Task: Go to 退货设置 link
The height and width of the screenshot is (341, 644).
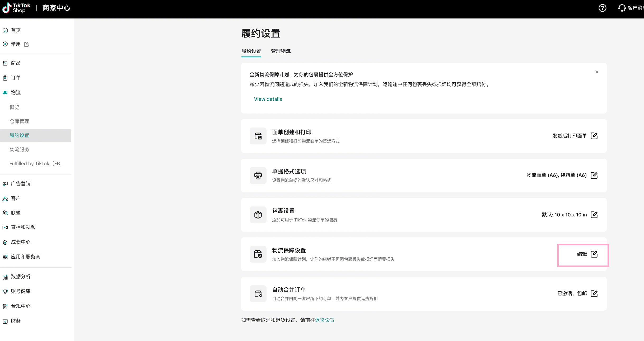Action: [x=325, y=320]
